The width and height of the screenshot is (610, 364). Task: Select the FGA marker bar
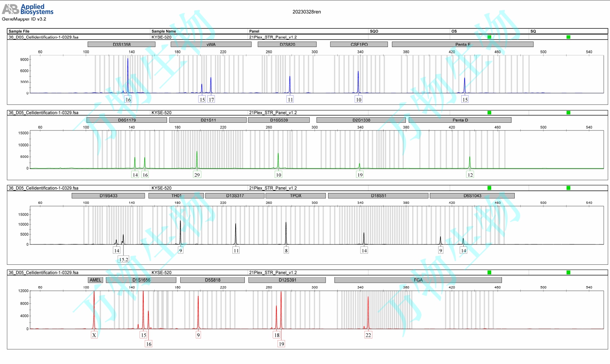pos(418,280)
